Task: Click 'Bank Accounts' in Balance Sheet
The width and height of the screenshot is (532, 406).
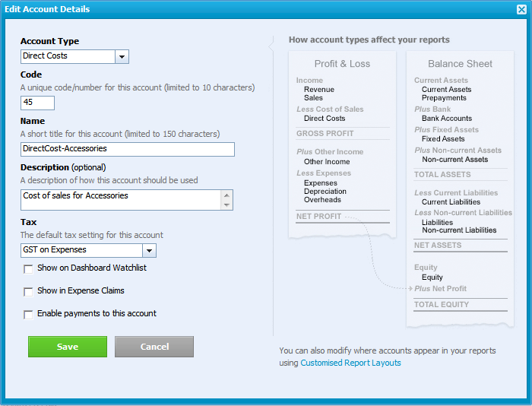Action: (447, 119)
